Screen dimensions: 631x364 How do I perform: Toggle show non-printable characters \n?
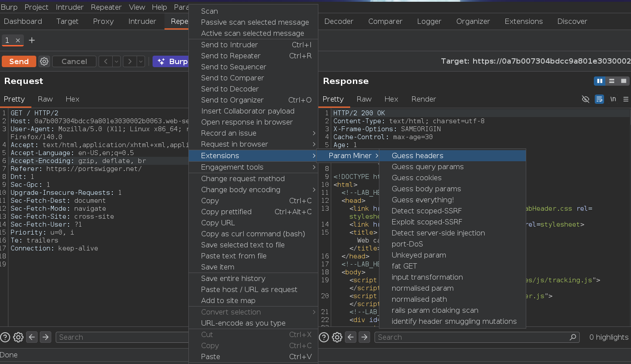pyautogui.click(x=613, y=99)
